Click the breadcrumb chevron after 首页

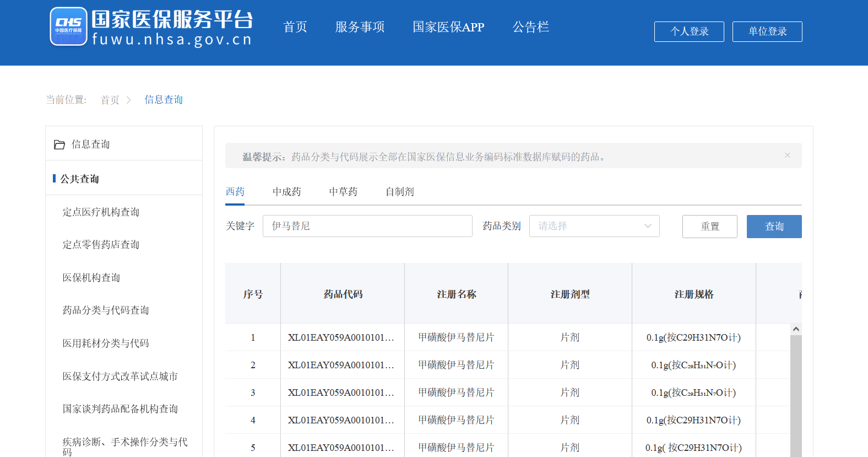pos(129,100)
